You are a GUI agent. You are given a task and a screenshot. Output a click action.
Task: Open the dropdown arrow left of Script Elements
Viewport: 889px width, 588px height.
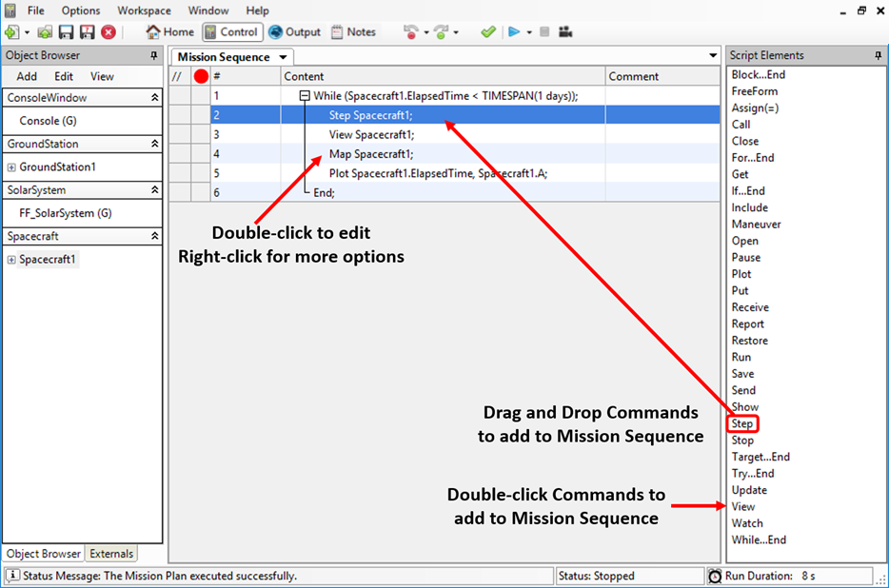[713, 55]
